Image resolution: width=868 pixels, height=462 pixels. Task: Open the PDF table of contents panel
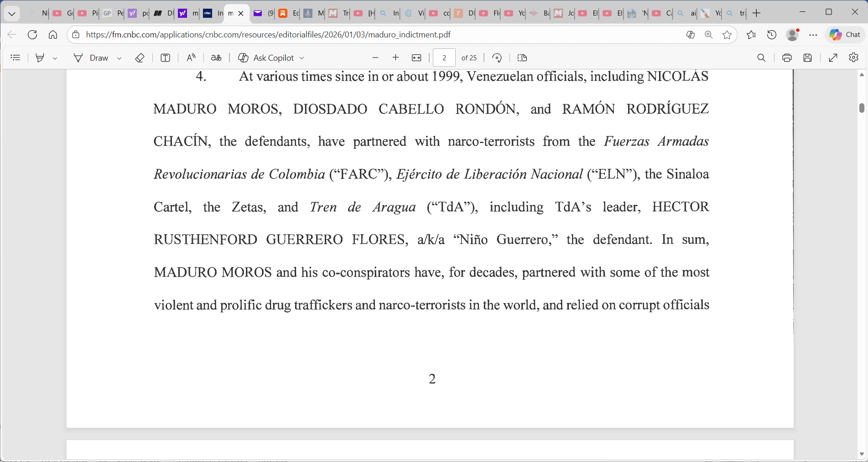(x=16, y=58)
